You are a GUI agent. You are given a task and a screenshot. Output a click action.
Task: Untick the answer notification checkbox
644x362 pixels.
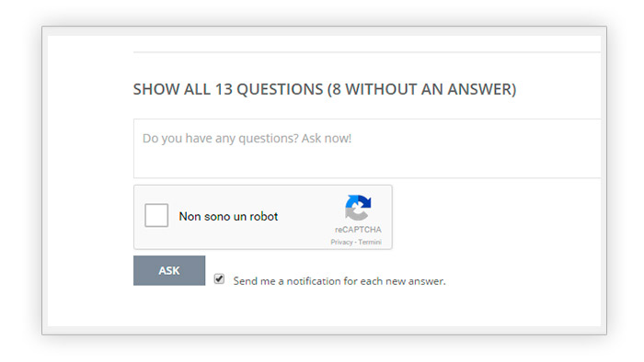click(219, 279)
